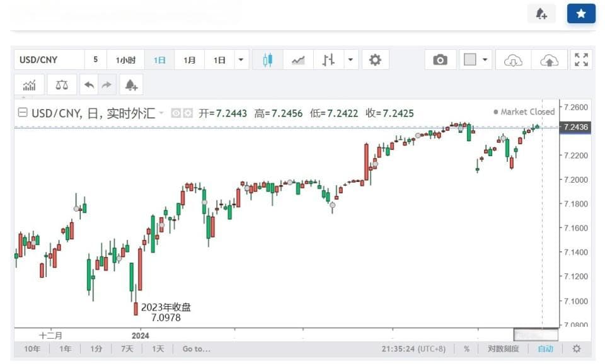This screenshot has width=605, height=364.
Task: Toggle the 自动 auto scale
Action: [545, 349]
